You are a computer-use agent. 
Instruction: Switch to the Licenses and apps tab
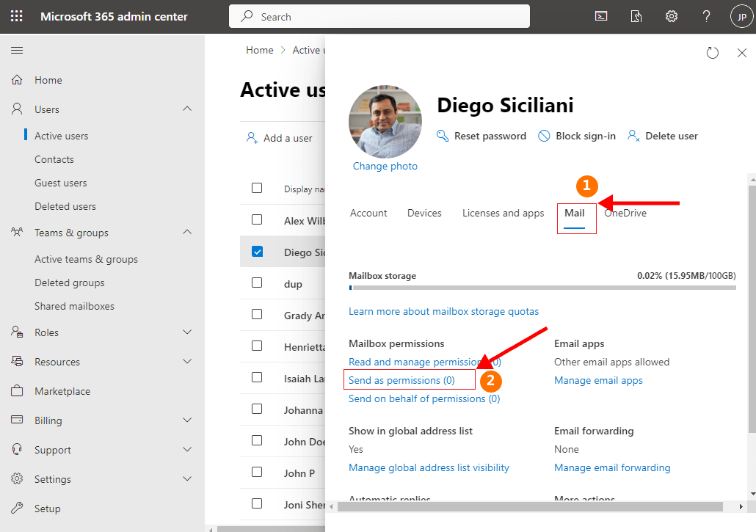coord(503,213)
